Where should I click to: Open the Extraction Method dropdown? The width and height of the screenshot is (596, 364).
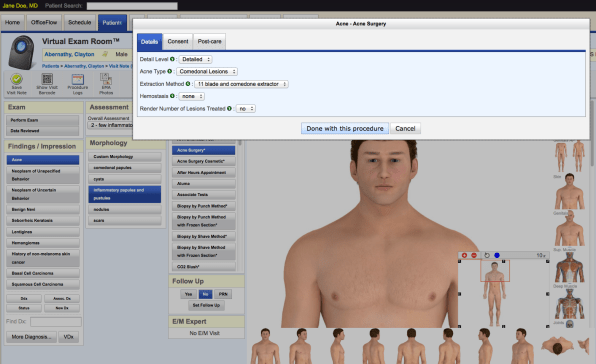[x=241, y=84]
